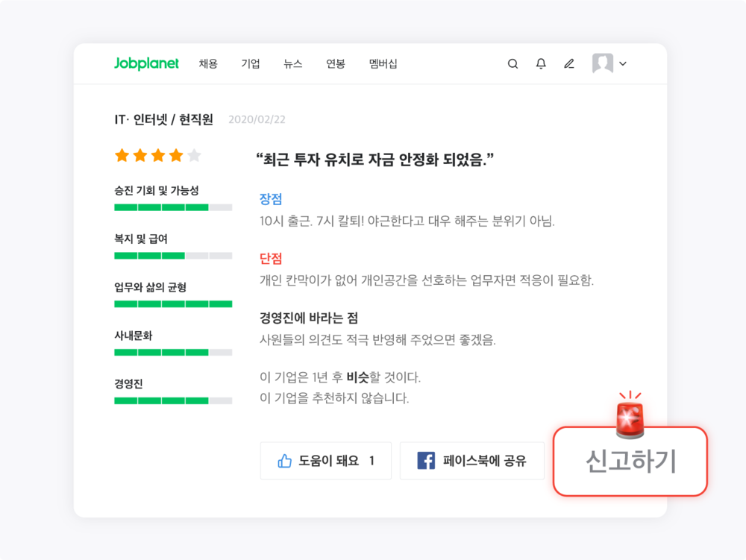Click the thumbs-up helpful icon
746x560 pixels.
pos(284,461)
